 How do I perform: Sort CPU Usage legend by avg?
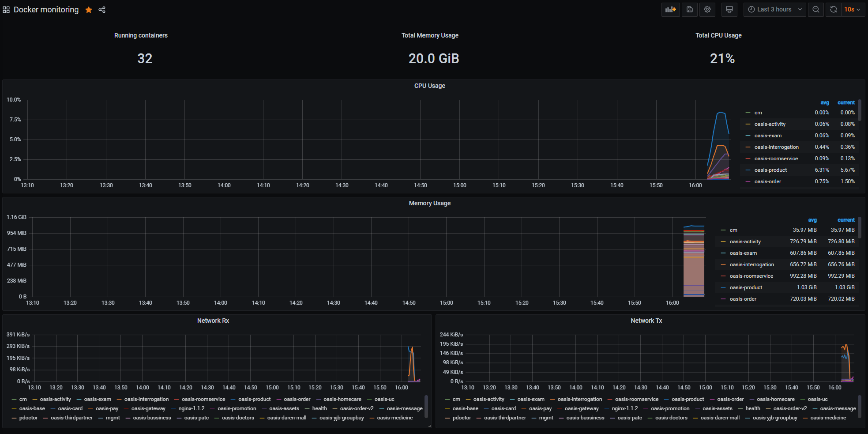tap(825, 102)
